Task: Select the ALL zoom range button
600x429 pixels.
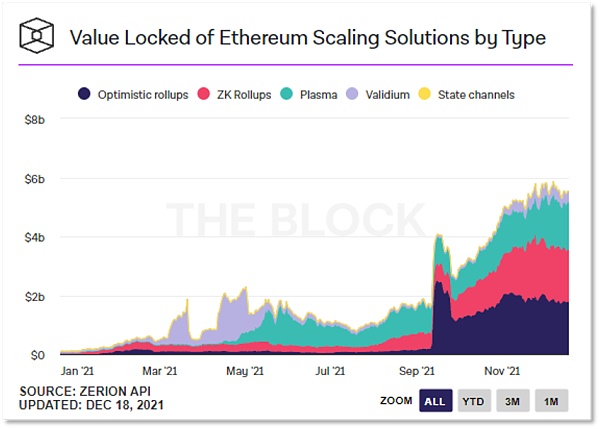Action: coord(435,401)
